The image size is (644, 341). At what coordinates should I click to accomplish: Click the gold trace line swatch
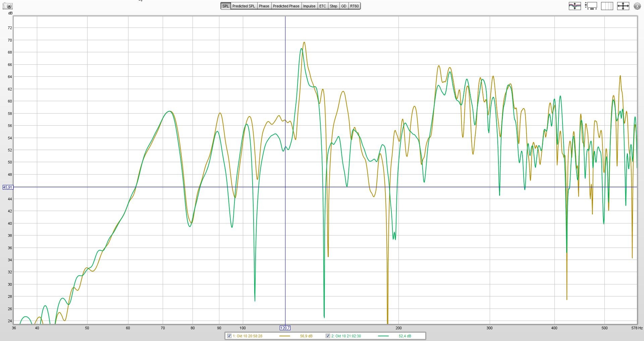coord(285,336)
